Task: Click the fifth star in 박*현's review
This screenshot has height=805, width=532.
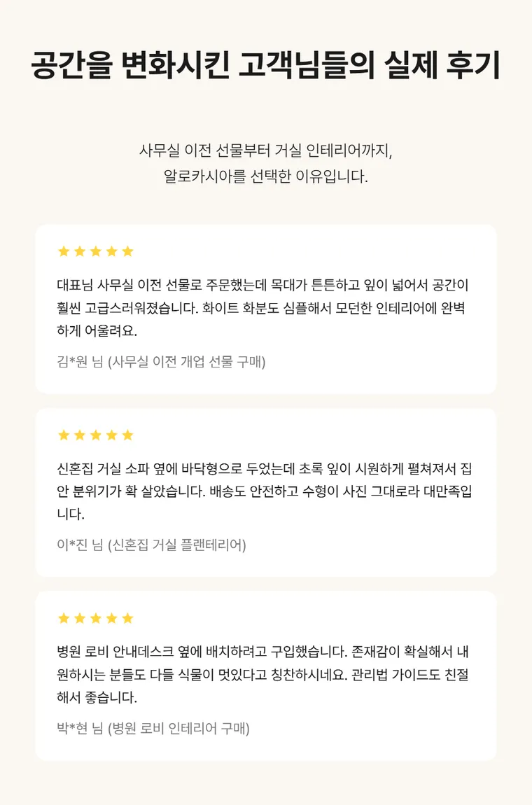Action: [127, 617]
